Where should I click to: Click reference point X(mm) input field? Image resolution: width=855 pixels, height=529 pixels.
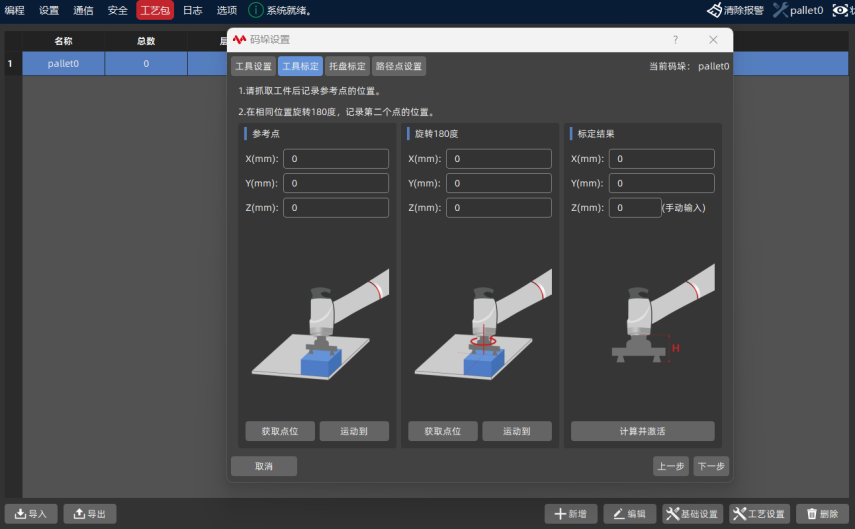pyautogui.click(x=336, y=159)
